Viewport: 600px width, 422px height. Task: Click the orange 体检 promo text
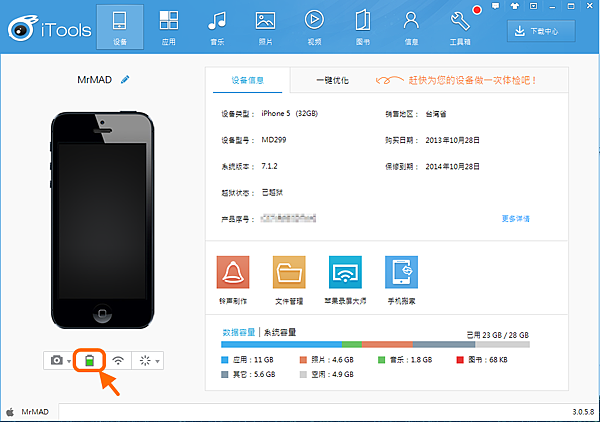pos(472,80)
